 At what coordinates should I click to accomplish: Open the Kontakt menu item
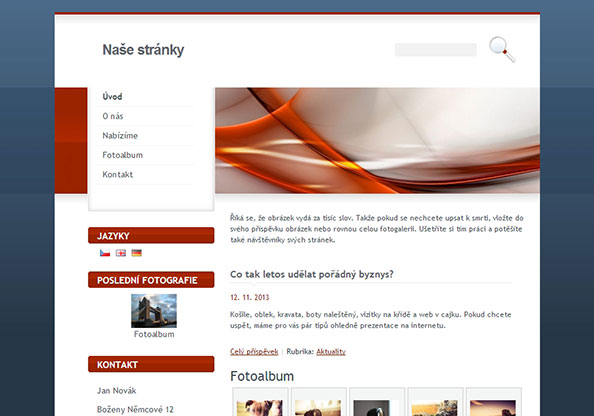click(117, 175)
